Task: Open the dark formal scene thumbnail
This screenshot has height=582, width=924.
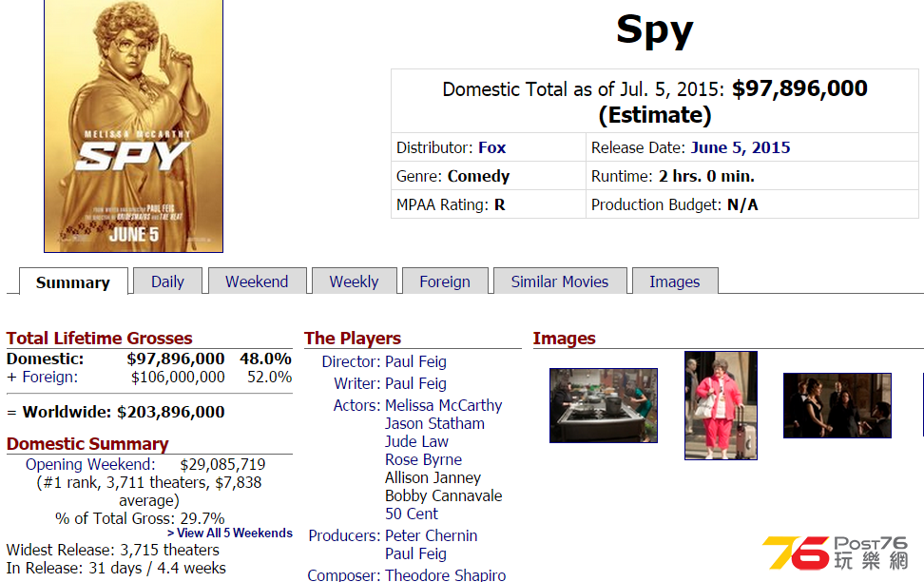Action: (x=837, y=406)
